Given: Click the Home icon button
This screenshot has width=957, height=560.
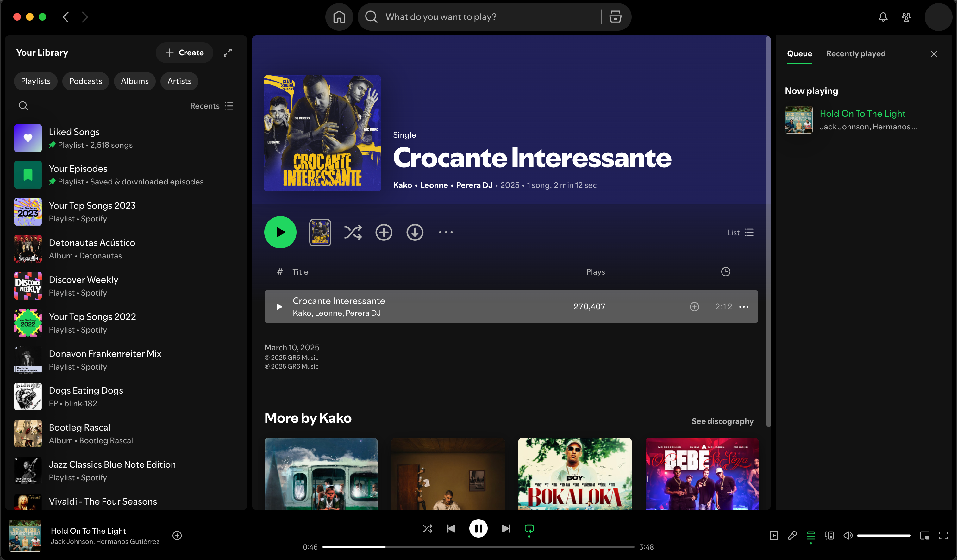Looking at the screenshot, I should [339, 17].
